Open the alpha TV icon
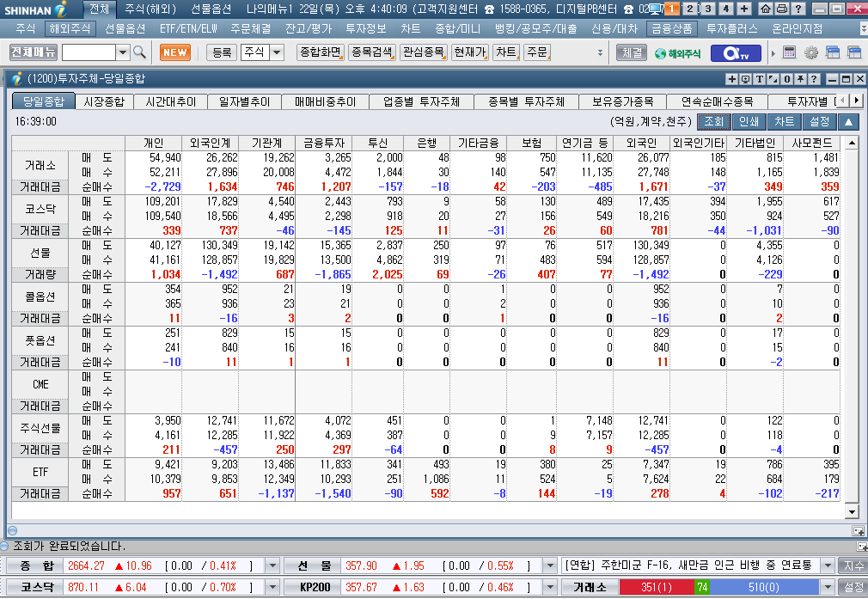This screenshot has width=868, height=599. 735,53
